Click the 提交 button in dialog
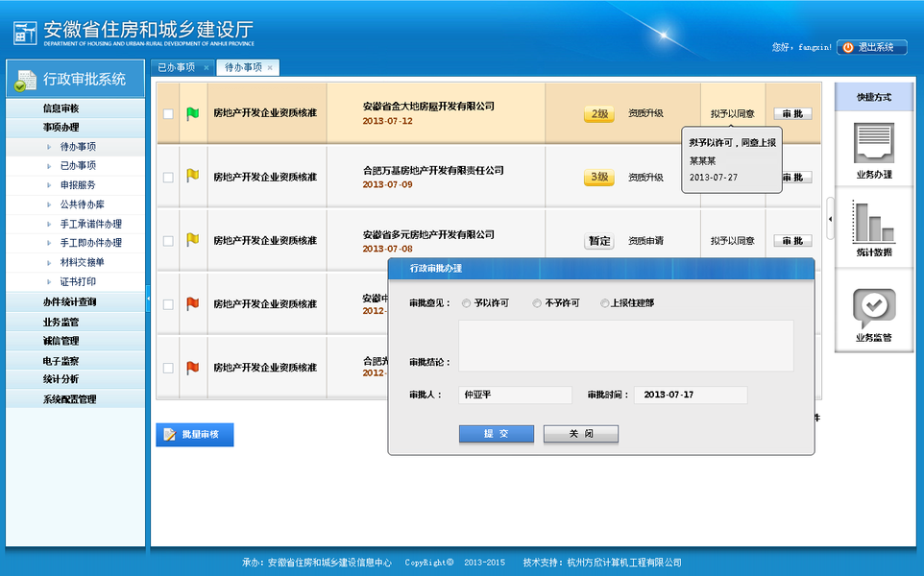924x576 pixels. 497,434
